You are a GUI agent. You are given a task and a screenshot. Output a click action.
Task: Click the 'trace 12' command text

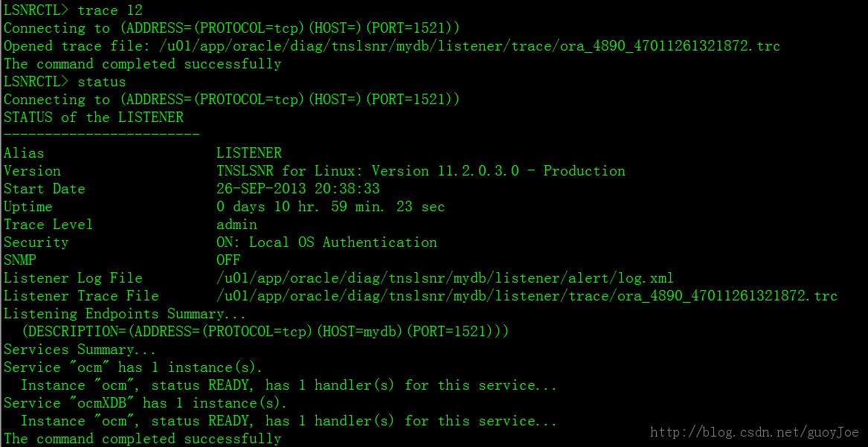[x=109, y=10]
